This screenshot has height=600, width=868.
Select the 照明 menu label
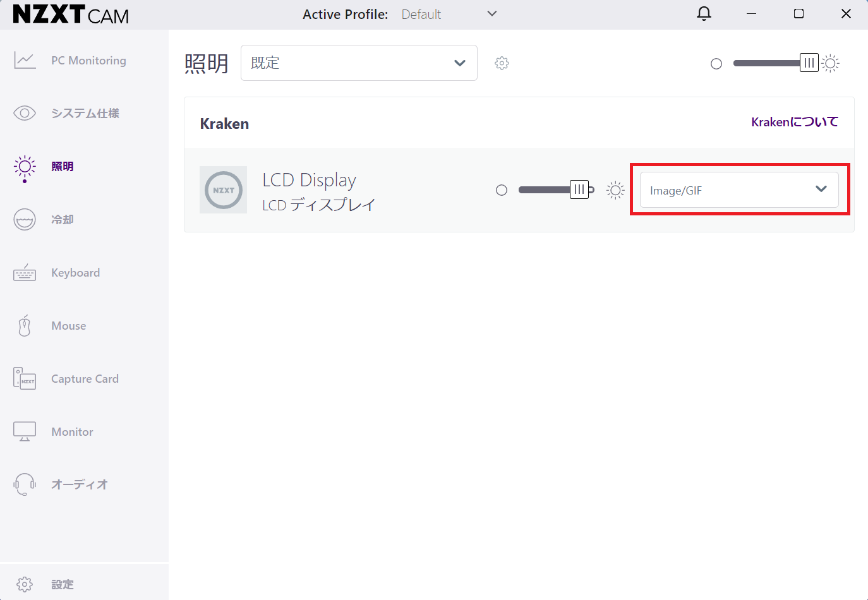click(x=63, y=166)
